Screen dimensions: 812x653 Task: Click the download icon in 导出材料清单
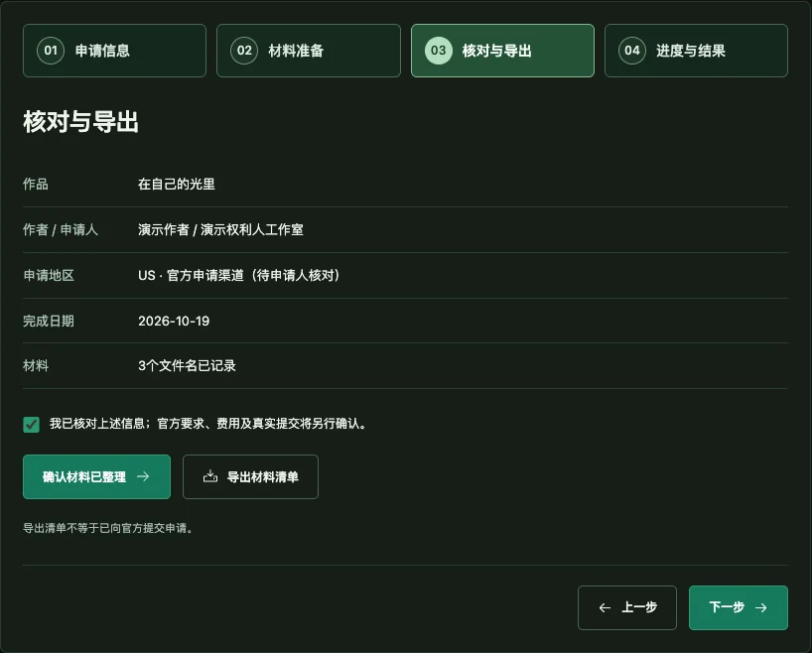tap(210, 476)
